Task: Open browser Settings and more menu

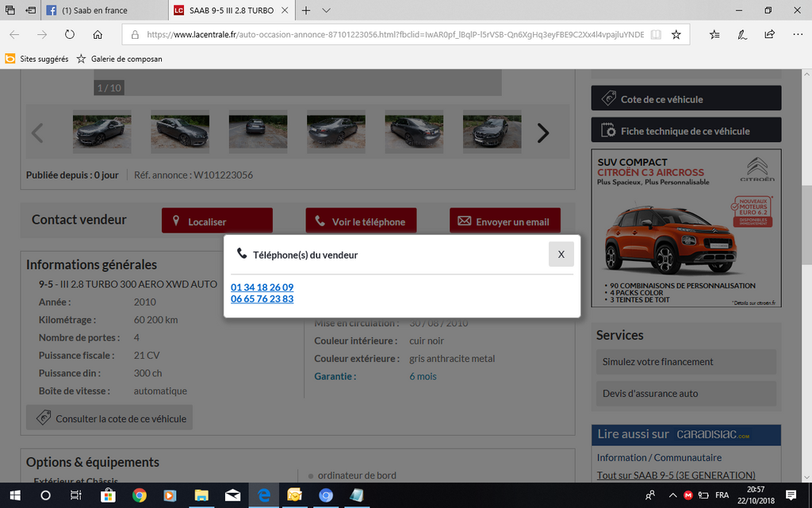Action: click(x=798, y=35)
